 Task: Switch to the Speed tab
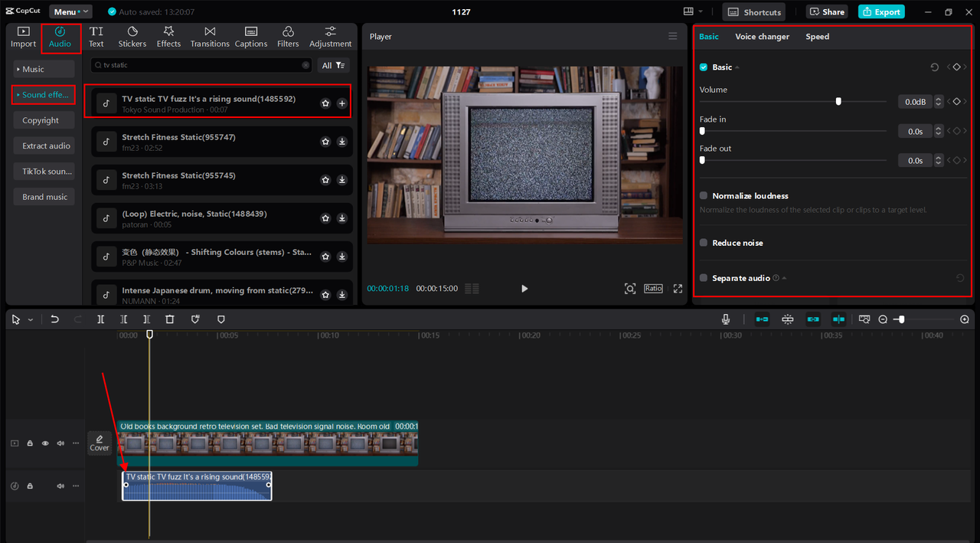point(817,37)
